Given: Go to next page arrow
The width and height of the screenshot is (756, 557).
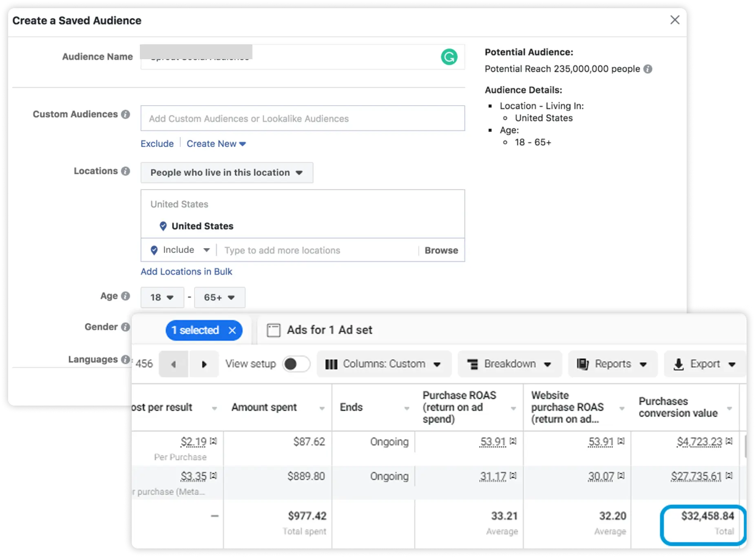Looking at the screenshot, I should click(204, 364).
